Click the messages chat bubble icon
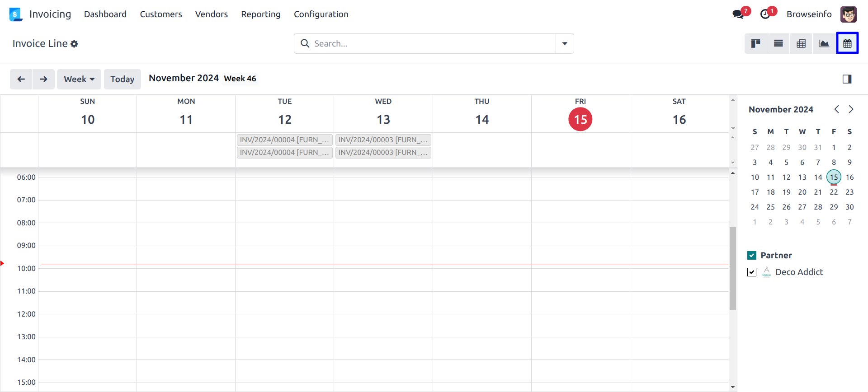 click(738, 14)
